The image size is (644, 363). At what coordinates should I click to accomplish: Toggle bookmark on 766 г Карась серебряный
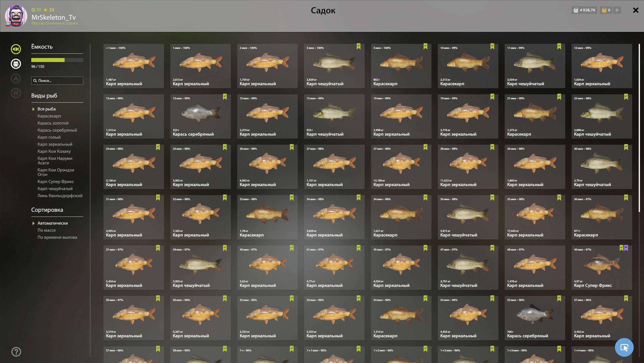(x=559, y=298)
